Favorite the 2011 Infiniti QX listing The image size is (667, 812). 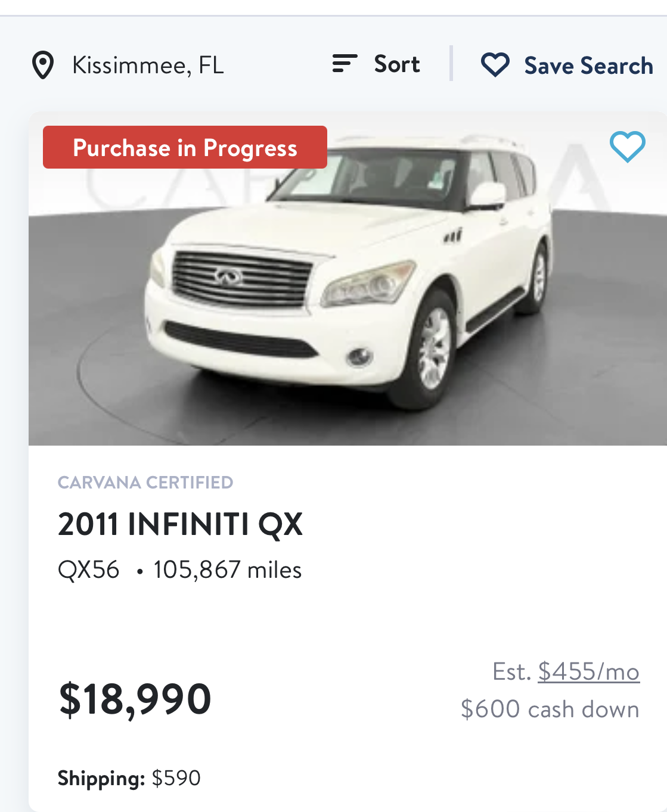[x=627, y=147]
